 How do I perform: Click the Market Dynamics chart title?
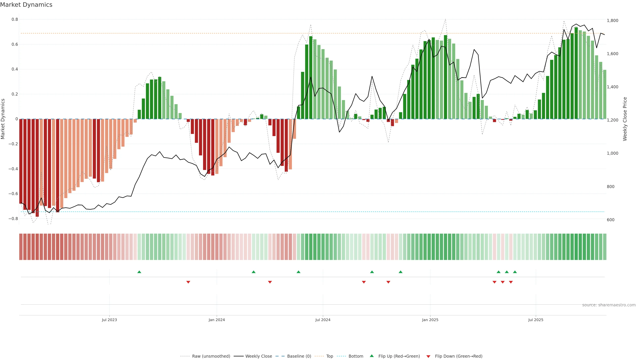26,5
